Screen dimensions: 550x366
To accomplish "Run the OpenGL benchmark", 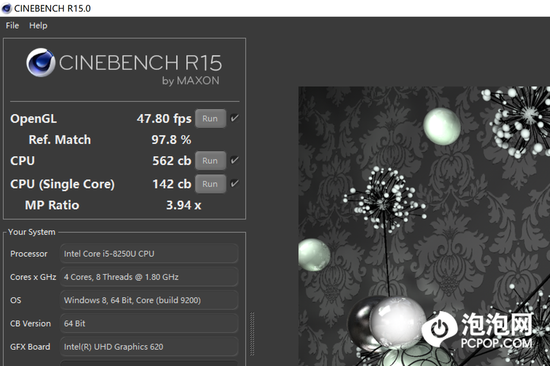I will tap(210, 119).
